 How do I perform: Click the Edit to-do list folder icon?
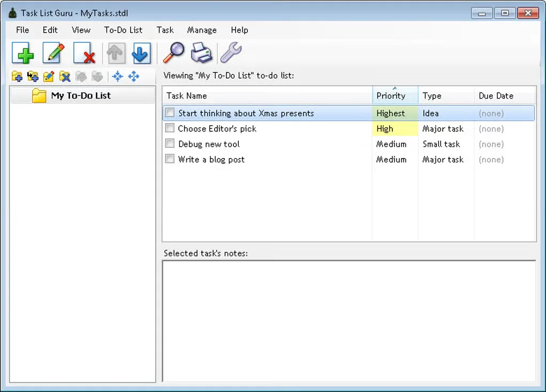(x=49, y=76)
